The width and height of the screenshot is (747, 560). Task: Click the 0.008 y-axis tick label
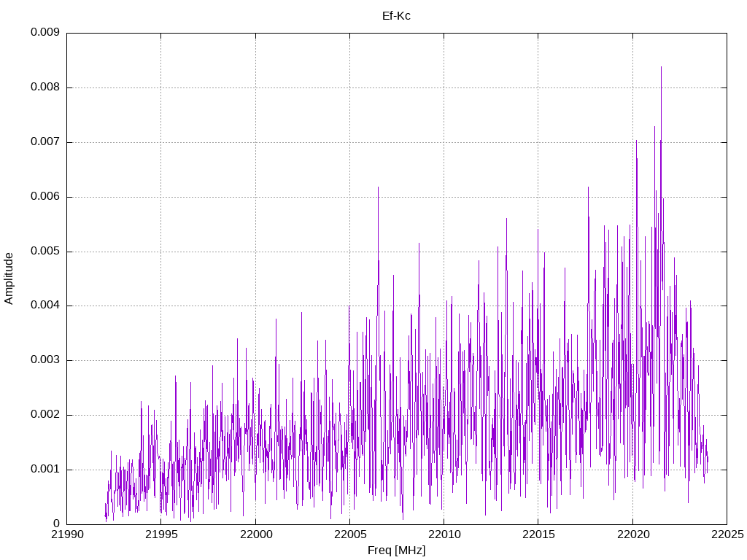pos(45,87)
